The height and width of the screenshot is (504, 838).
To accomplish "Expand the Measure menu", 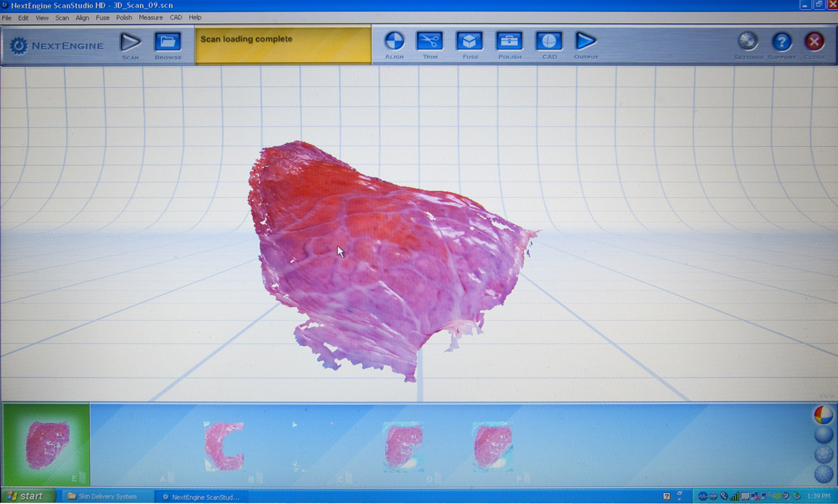I will pyautogui.click(x=150, y=18).
